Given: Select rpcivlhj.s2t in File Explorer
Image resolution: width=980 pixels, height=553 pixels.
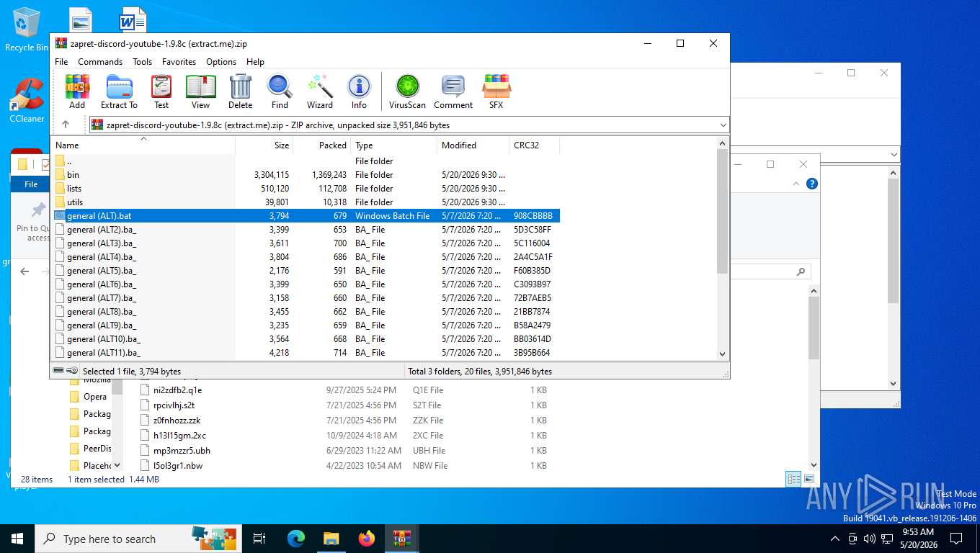Looking at the screenshot, I should tap(174, 405).
